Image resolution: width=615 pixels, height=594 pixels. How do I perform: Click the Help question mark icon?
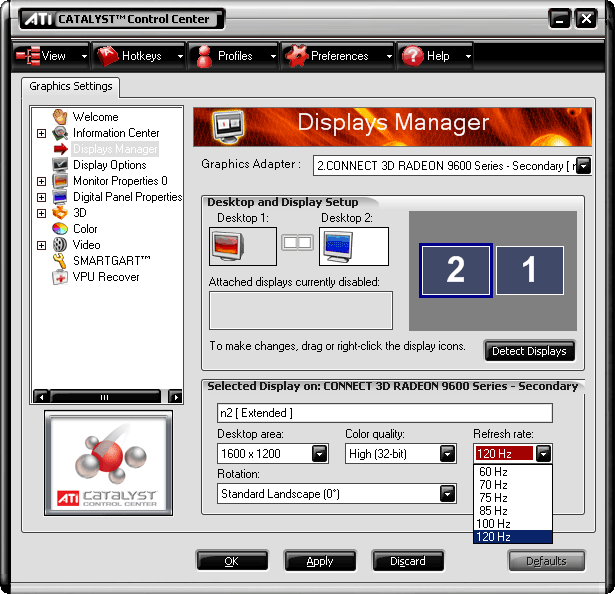[x=413, y=56]
